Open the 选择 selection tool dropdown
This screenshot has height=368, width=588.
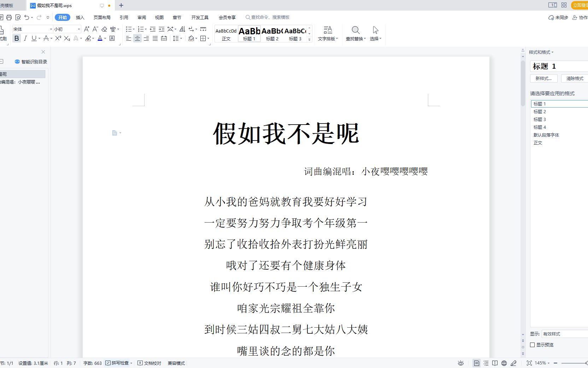376,34
